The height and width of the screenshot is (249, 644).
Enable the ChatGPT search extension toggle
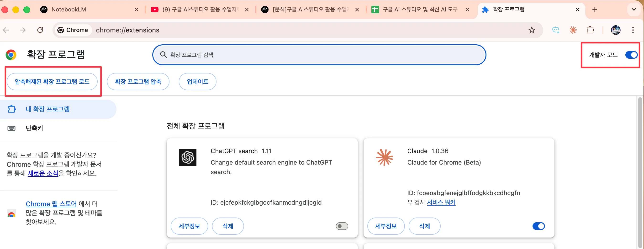pos(342,226)
